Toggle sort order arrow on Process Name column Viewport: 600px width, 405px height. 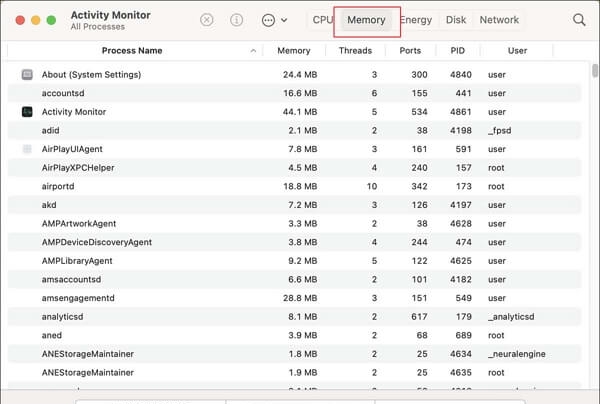pos(253,50)
